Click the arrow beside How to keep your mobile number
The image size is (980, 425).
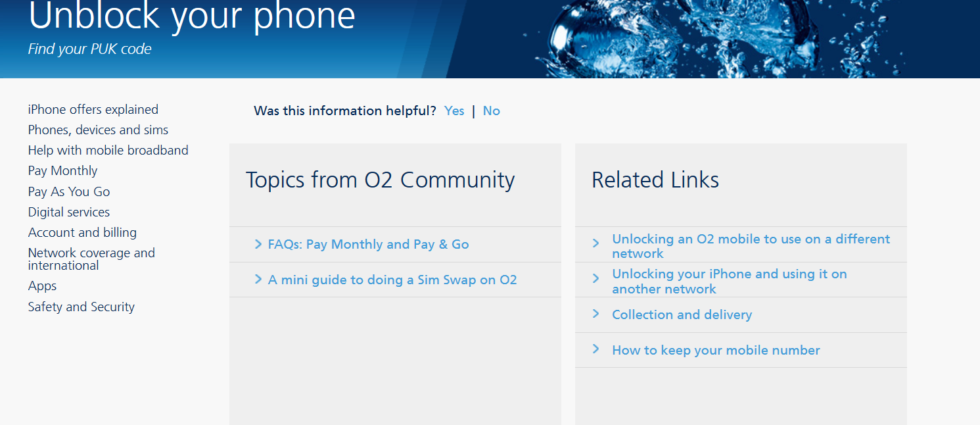[x=597, y=350]
